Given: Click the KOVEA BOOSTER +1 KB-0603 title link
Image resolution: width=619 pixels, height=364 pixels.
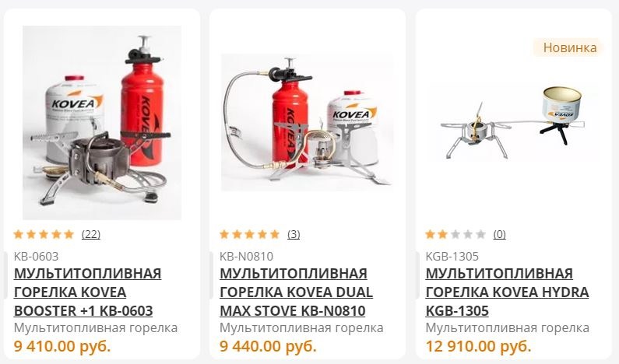Looking at the screenshot, I should [88, 292].
